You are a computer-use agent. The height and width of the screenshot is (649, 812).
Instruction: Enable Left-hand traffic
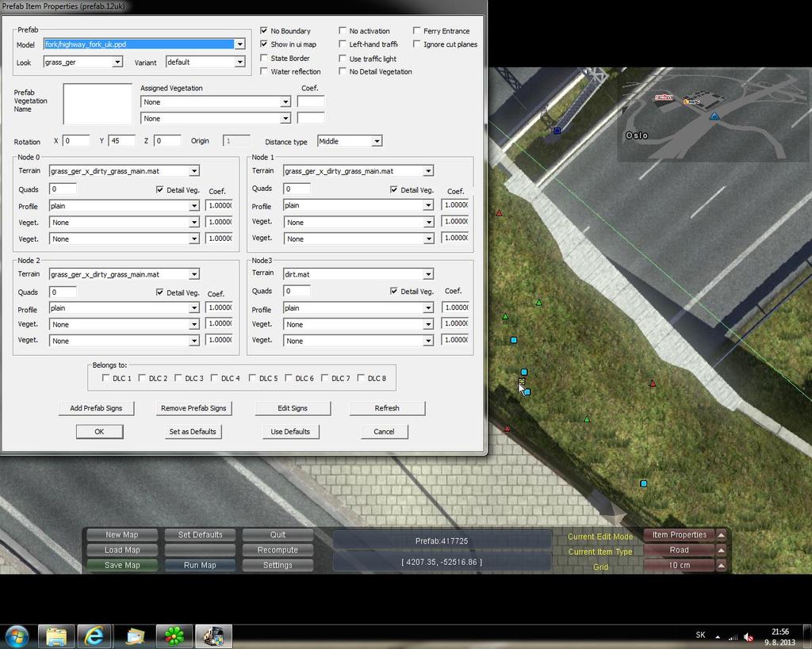pos(342,44)
